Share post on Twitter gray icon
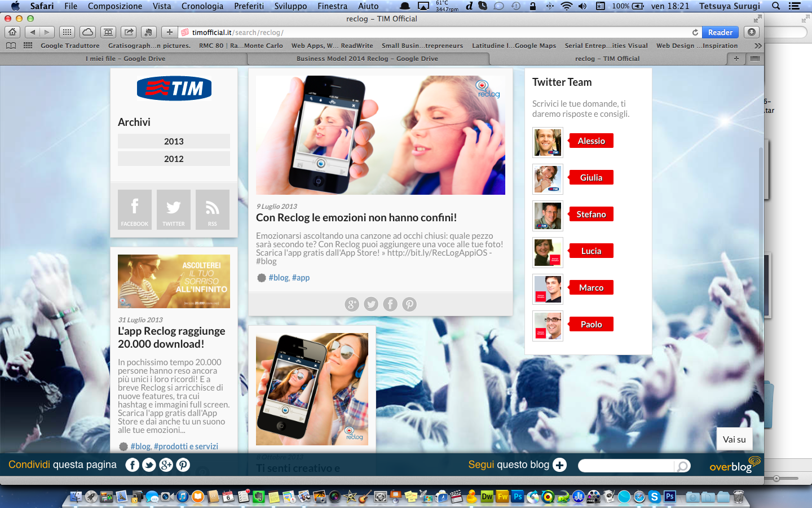The image size is (812, 508). pos(371,304)
